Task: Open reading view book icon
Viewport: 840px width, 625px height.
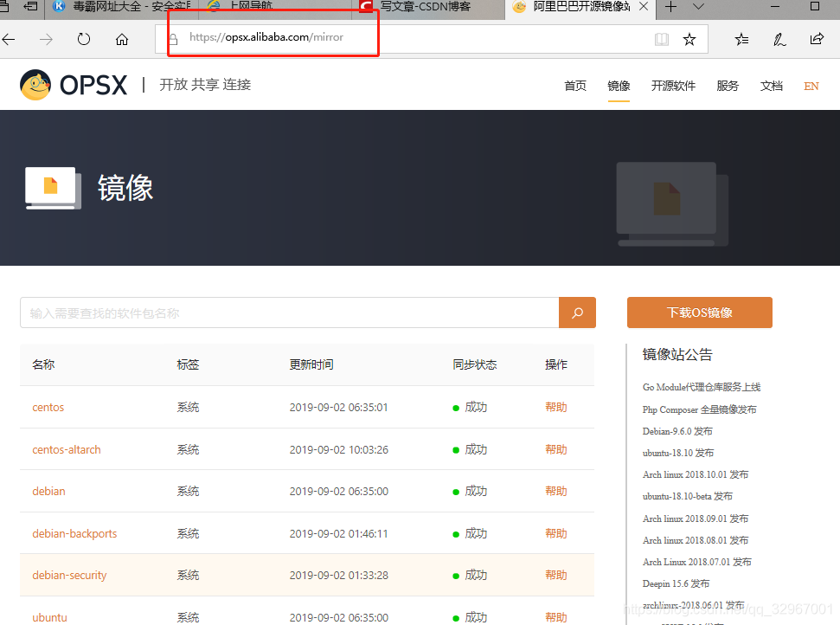Action: point(662,39)
